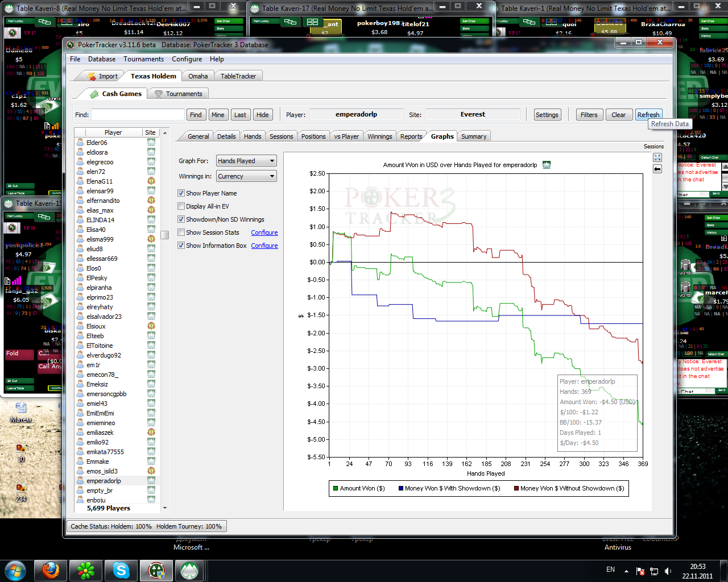Viewport: 728px width, 582px height.
Task: Click the volume icon in the system tray
Action: click(668, 571)
